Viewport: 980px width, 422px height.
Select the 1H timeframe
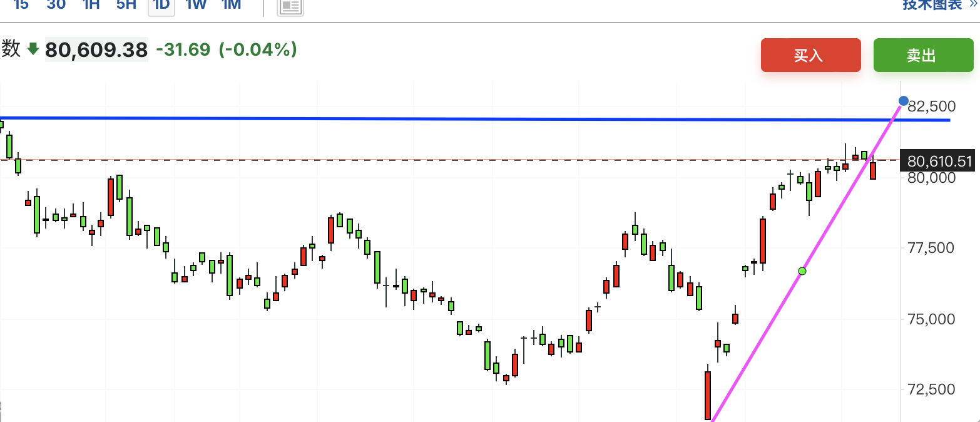[x=91, y=5]
